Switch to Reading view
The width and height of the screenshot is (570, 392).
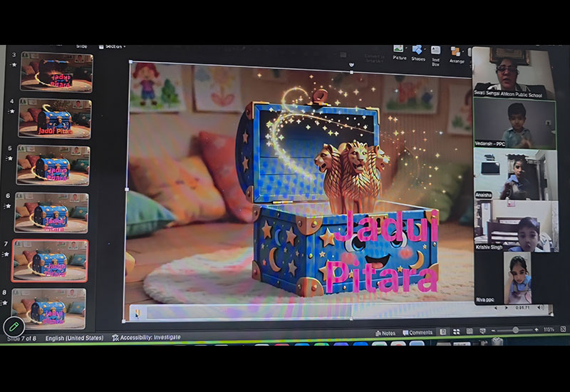pyautogui.click(x=470, y=331)
